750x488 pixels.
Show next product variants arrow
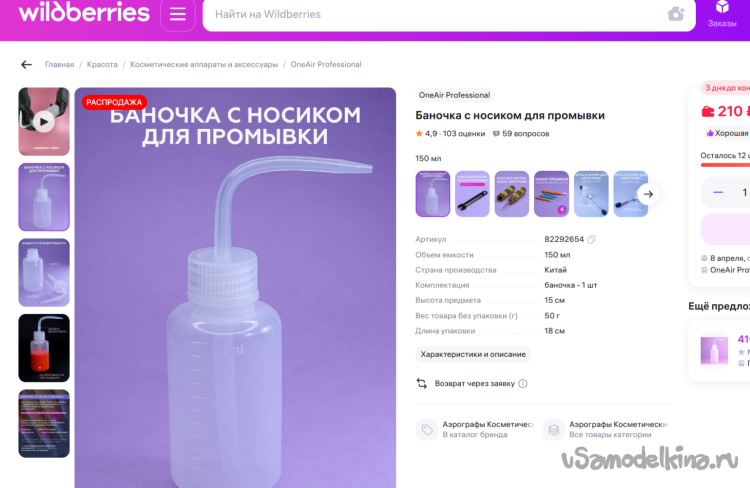(x=648, y=194)
